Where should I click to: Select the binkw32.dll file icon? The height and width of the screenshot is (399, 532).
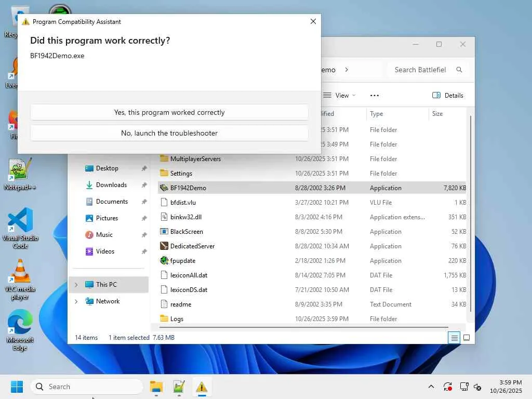tap(164, 217)
